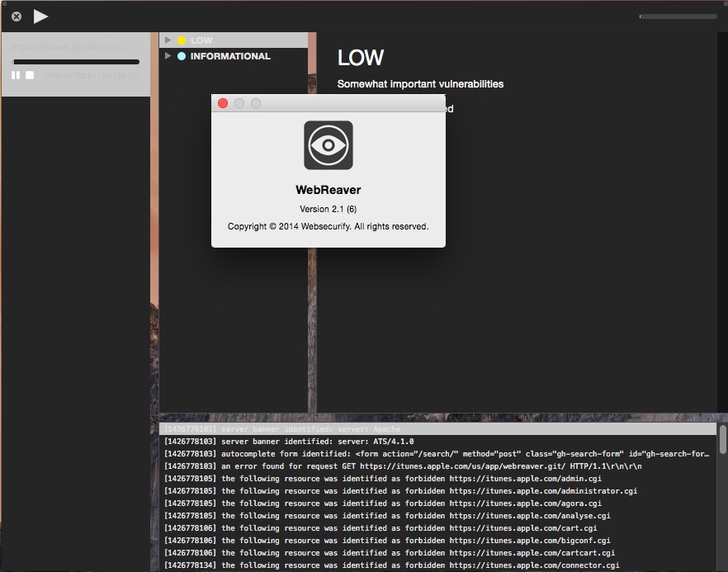Select log row 'server: ATS/4.1.0'

pyautogui.click(x=437, y=442)
